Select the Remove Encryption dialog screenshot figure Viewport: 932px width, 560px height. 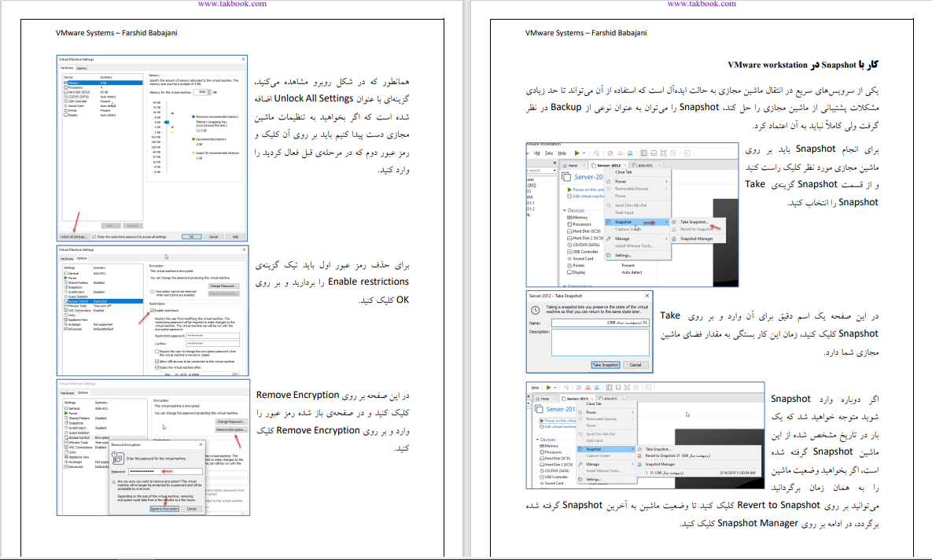click(x=153, y=447)
